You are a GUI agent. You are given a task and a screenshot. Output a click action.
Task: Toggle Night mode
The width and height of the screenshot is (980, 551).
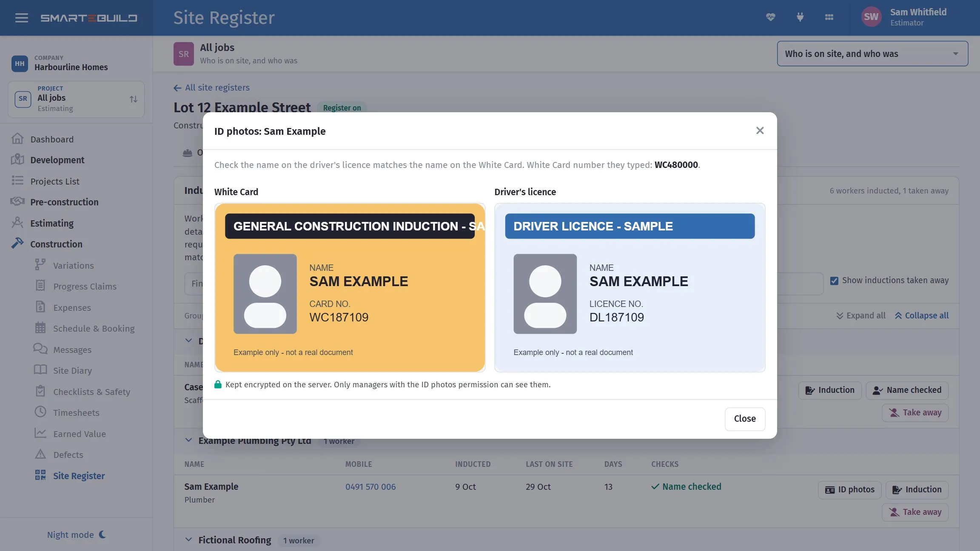pyautogui.click(x=77, y=535)
